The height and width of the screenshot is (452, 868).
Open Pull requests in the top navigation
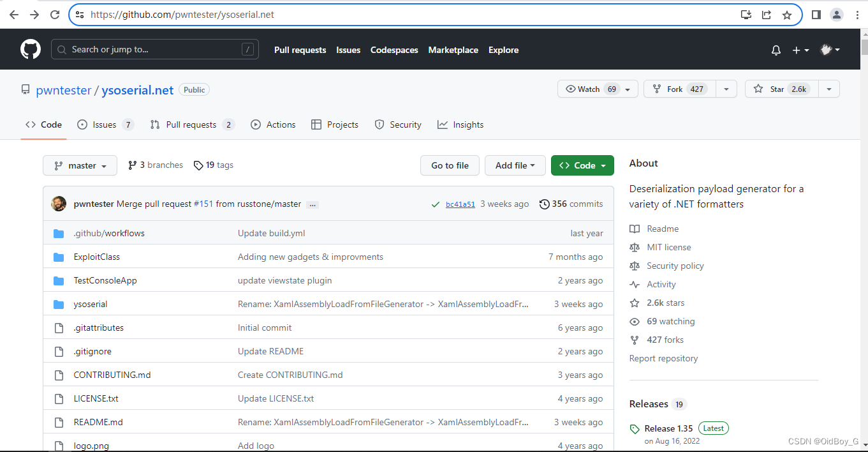[x=300, y=50]
